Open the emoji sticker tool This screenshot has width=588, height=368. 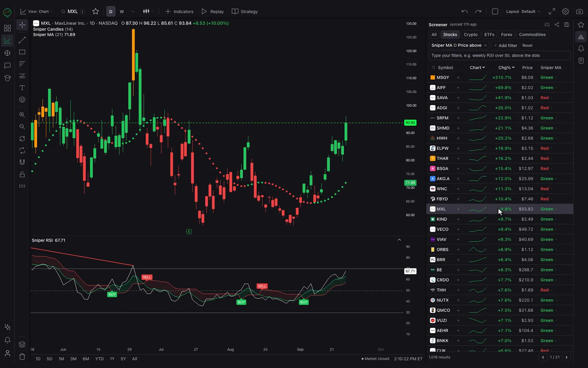[x=22, y=100]
